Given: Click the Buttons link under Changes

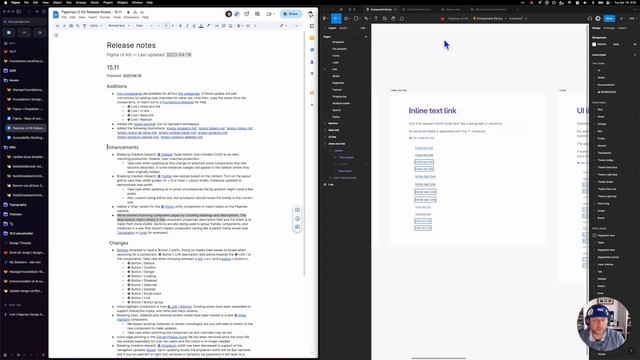Looking at the screenshot, I should (x=122, y=250).
